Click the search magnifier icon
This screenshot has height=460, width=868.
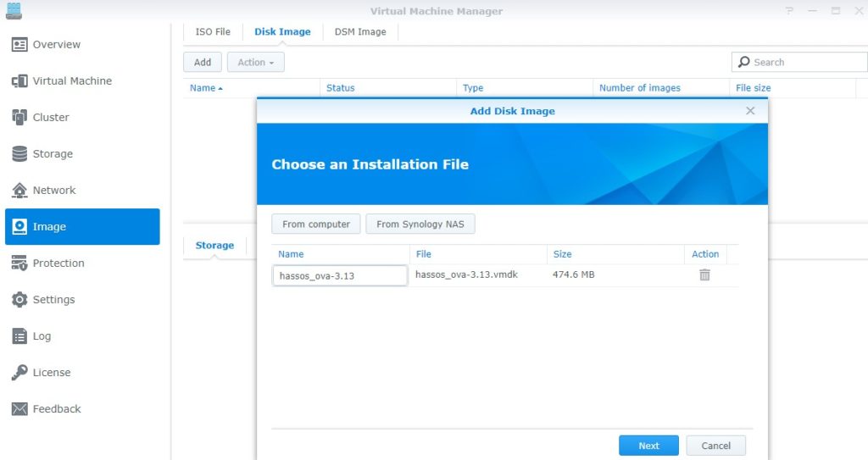coord(744,62)
